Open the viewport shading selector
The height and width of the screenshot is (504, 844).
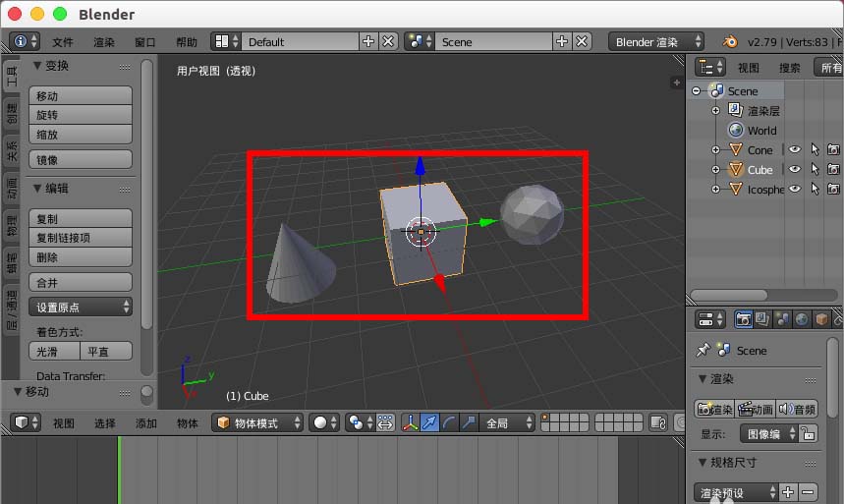pyautogui.click(x=324, y=422)
